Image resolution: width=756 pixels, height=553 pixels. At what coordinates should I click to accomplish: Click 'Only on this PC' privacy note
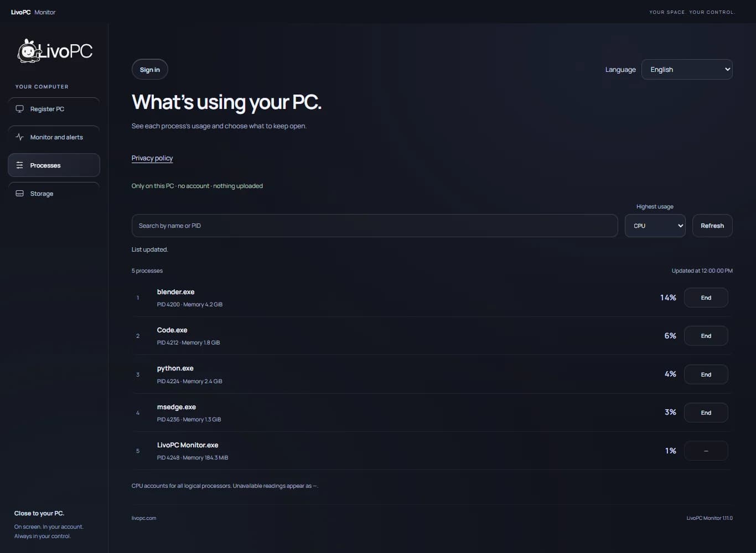pyautogui.click(x=197, y=186)
